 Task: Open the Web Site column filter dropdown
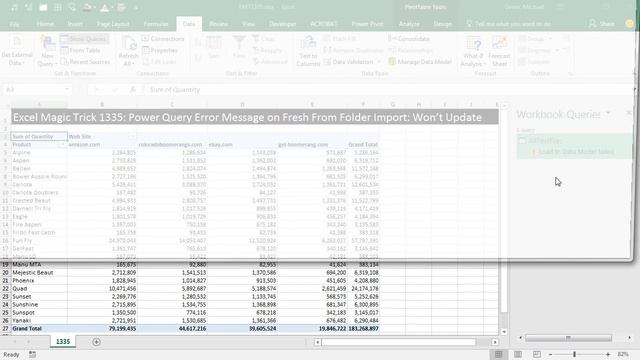pyautogui.click(x=132, y=136)
